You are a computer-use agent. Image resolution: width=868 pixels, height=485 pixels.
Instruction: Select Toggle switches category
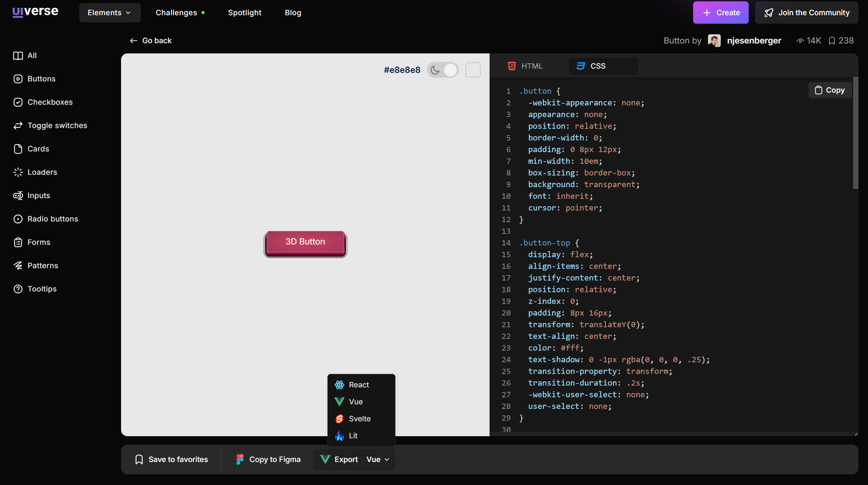[57, 126]
